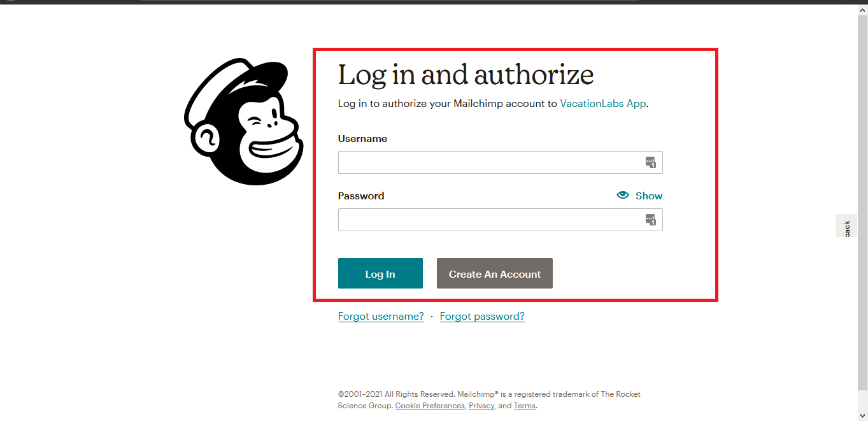Click the Log In button
The image size is (868, 421).
pyautogui.click(x=380, y=273)
